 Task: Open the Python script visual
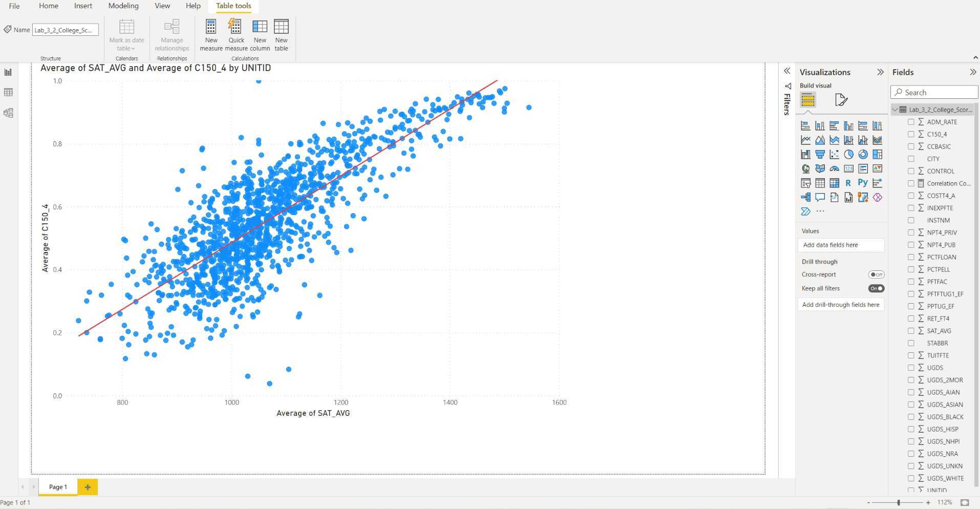(862, 182)
